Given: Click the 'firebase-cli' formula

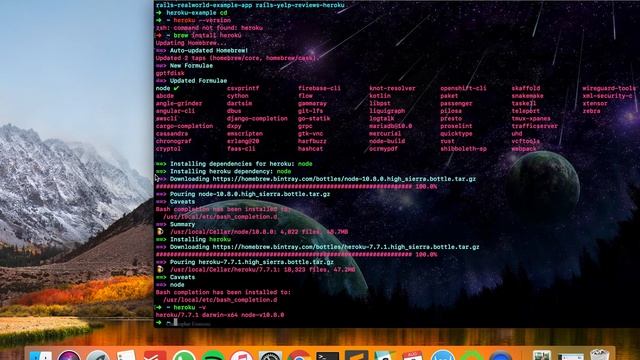Looking at the screenshot, I should (x=319, y=88).
